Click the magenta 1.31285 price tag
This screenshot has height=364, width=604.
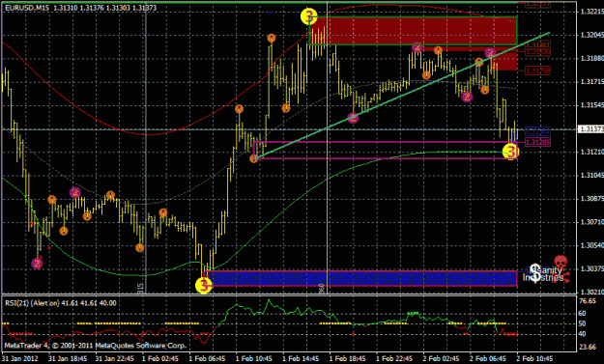pos(538,142)
